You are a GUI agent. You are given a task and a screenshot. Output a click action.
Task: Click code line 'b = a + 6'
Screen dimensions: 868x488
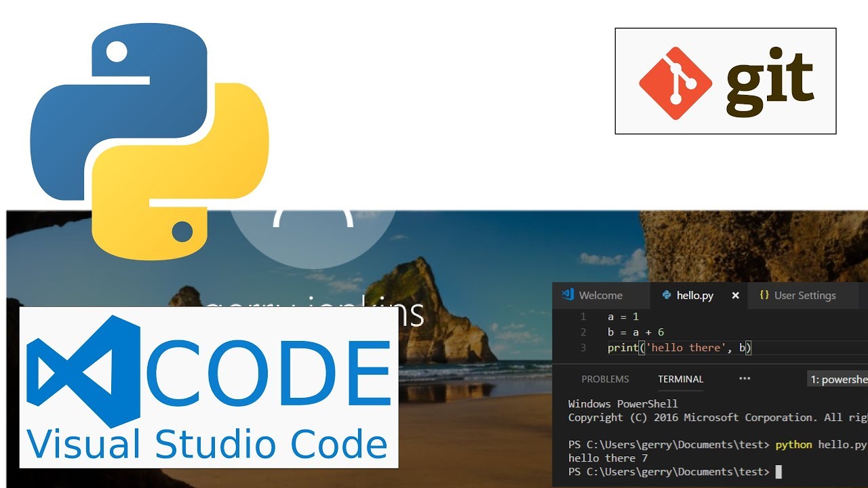[635, 332]
